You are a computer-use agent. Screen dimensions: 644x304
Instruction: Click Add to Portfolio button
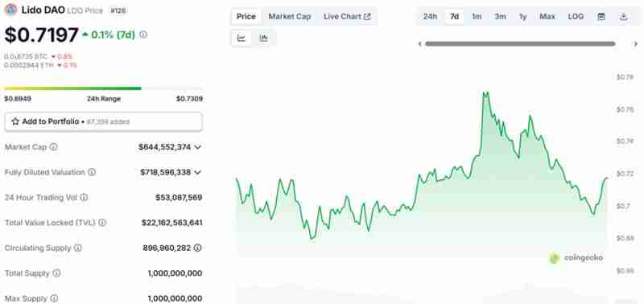point(104,122)
